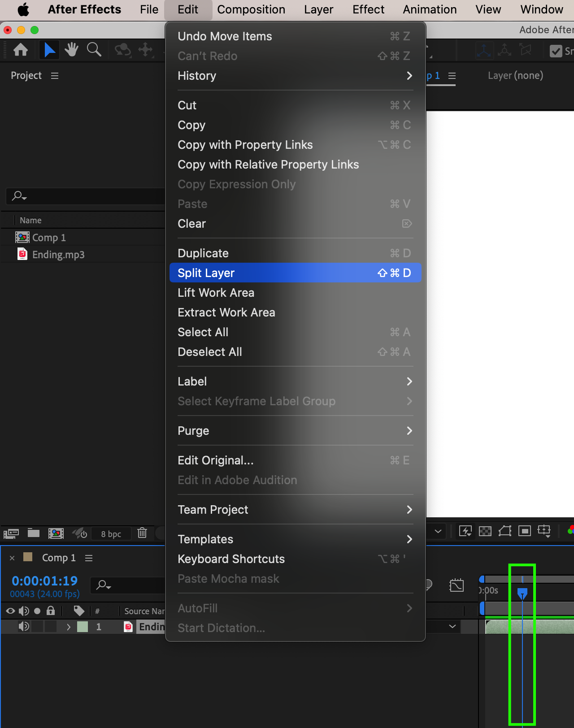Open the Team Project submenu
The height and width of the screenshot is (728, 574).
[x=295, y=510]
